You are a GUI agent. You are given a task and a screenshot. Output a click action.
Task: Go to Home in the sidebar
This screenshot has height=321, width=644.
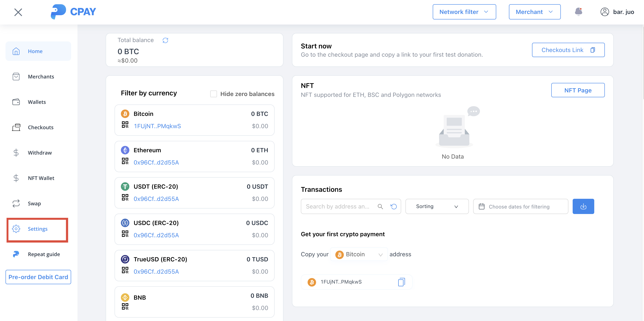coord(38,51)
